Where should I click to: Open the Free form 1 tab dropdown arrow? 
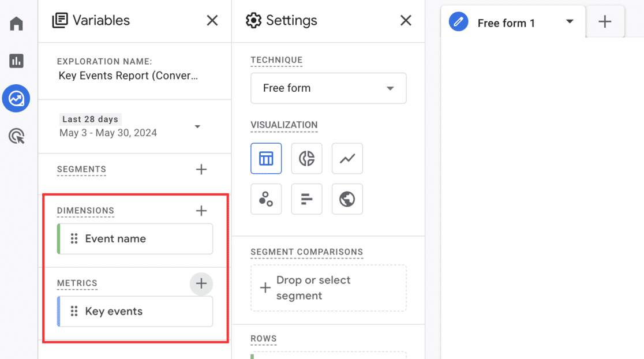click(x=570, y=22)
